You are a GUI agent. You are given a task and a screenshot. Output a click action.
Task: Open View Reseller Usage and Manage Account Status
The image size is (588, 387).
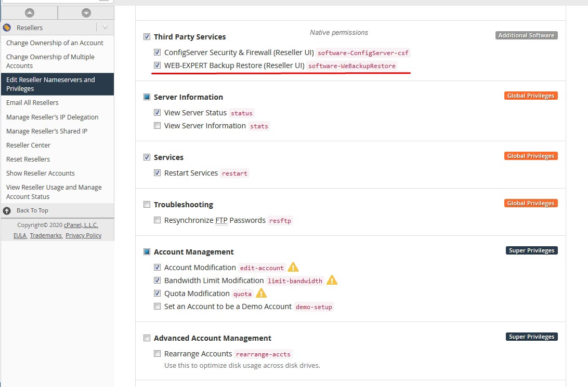point(54,192)
